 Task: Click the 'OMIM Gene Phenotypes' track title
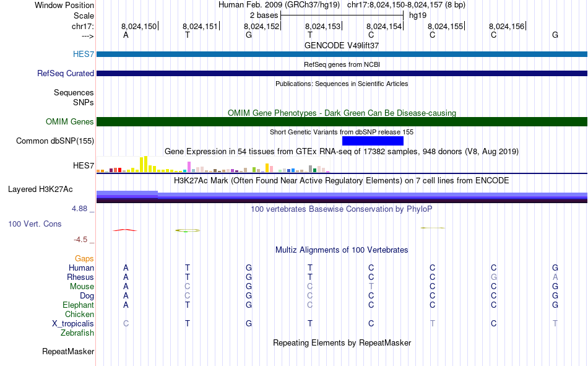pos(342,113)
